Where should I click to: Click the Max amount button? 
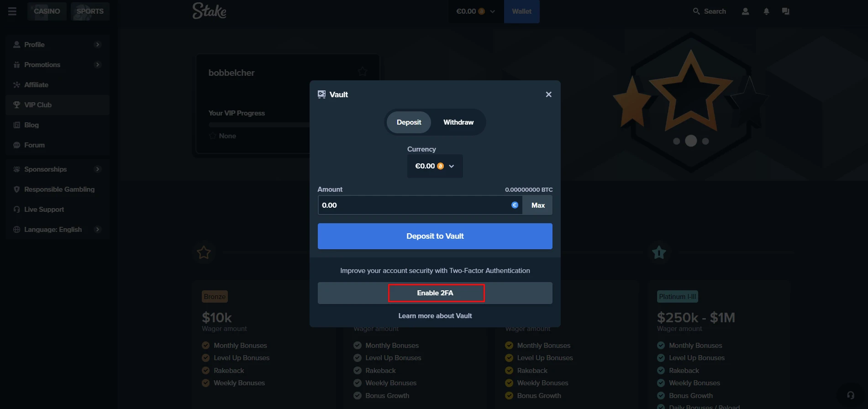point(538,205)
